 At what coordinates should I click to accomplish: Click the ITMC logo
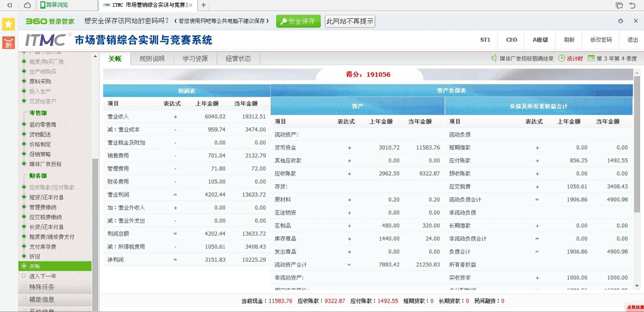point(47,40)
